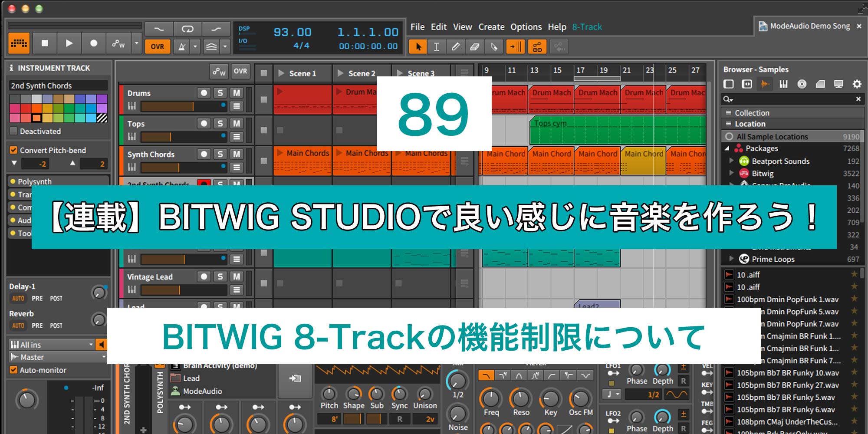Select the pointer tool

(418, 46)
